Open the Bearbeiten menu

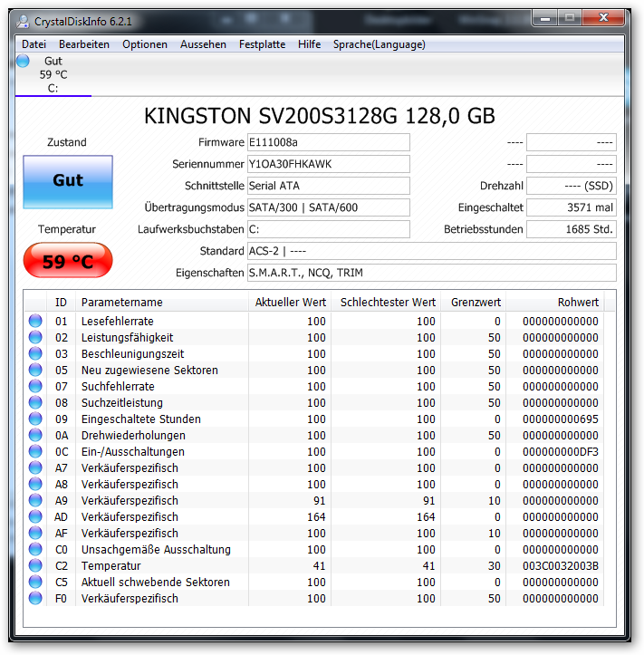(x=84, y=44)
